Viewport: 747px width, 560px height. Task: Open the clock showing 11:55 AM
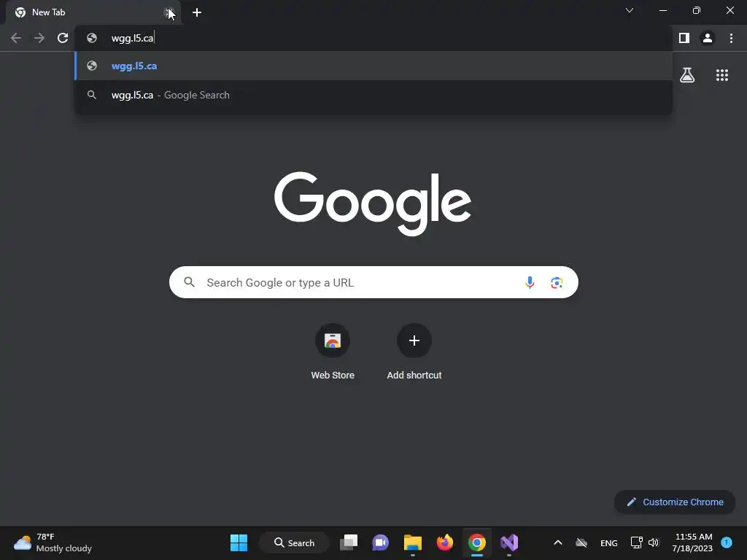[x=692, y=542]
